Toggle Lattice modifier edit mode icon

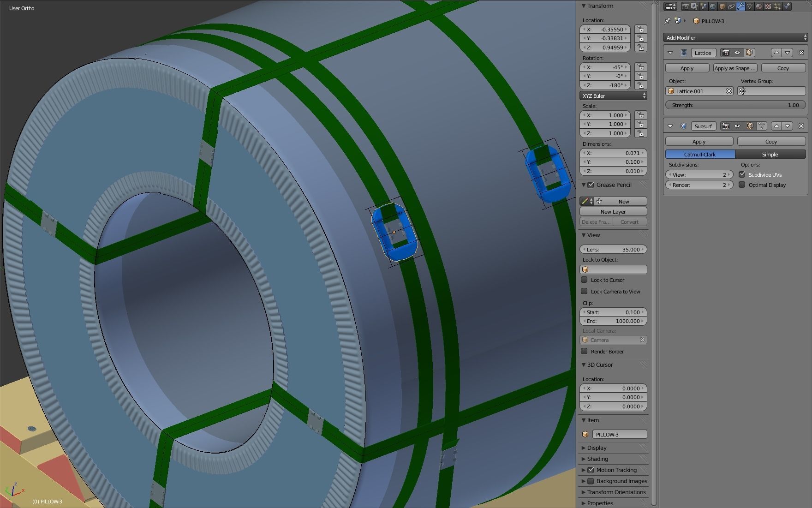(x=749, y=53)
